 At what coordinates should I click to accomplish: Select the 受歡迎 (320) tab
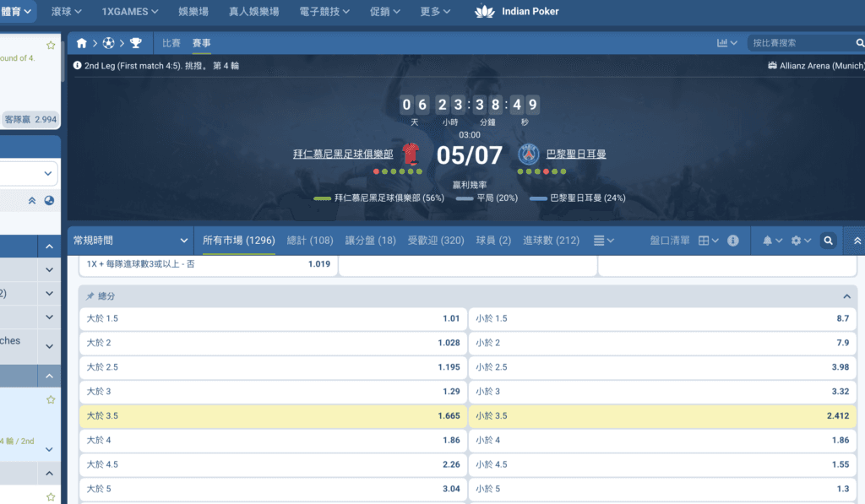(436, 241)
